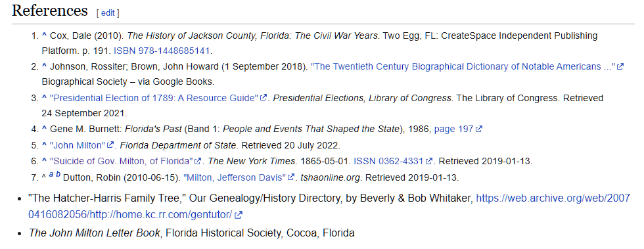Click the edit link beside References heading

coord(108,13)
